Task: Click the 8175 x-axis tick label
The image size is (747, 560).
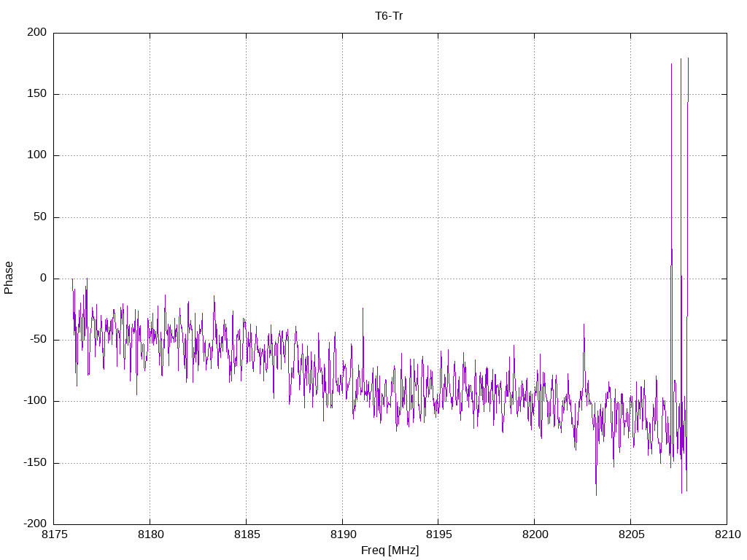Action: [x=54, y=535]
